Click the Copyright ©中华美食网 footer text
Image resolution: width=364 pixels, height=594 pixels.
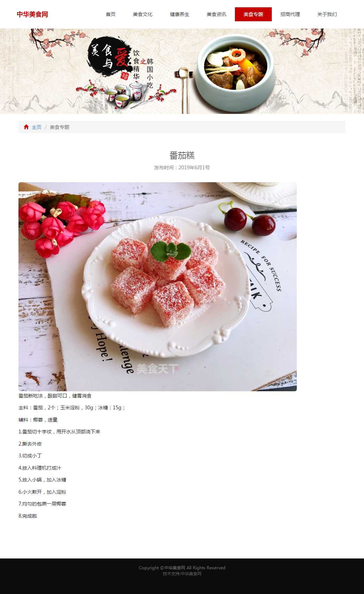point(182,568)
